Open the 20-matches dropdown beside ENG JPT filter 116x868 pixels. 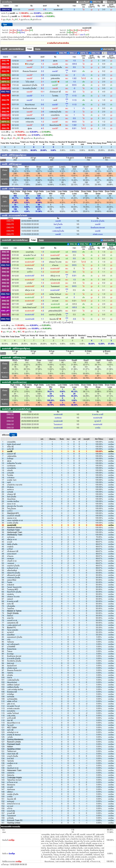104,244
